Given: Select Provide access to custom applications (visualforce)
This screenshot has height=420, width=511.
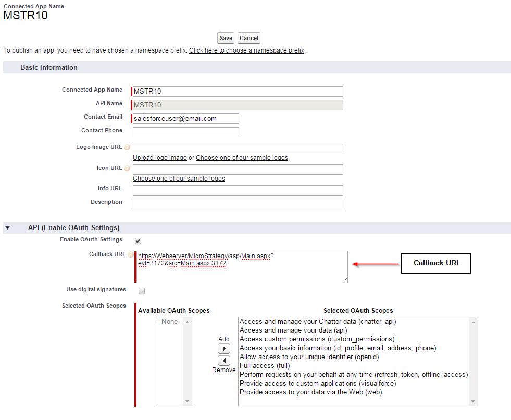Looking at the screenshot, I should click(318, 383).
